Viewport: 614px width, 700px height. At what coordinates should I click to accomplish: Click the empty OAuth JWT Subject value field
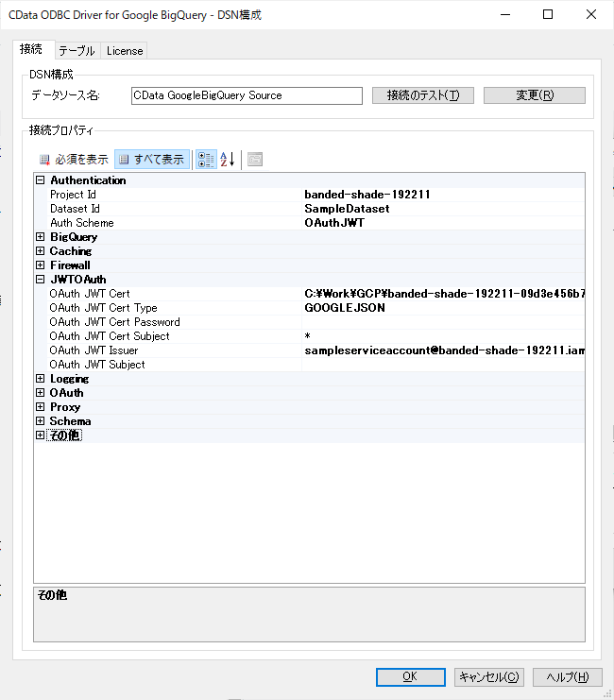coord(443,365)
